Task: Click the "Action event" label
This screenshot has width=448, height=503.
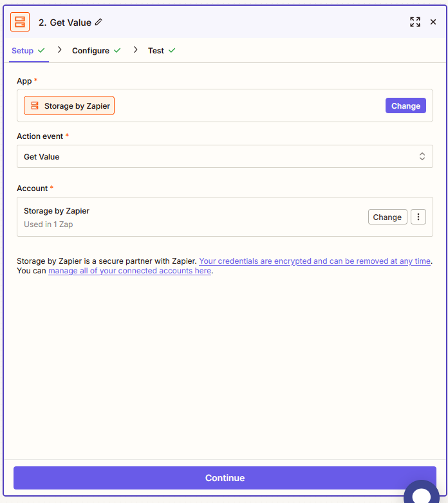Action: click(40, 136)
